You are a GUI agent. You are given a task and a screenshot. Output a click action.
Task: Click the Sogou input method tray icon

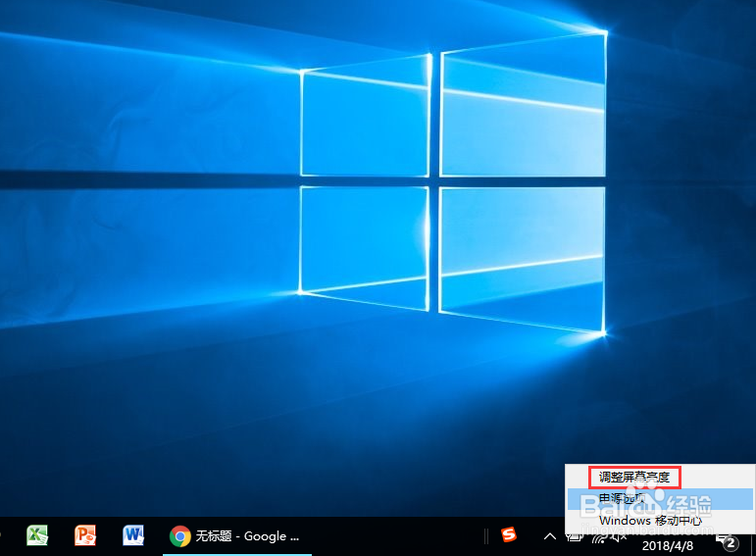click(x=509, y=534)
